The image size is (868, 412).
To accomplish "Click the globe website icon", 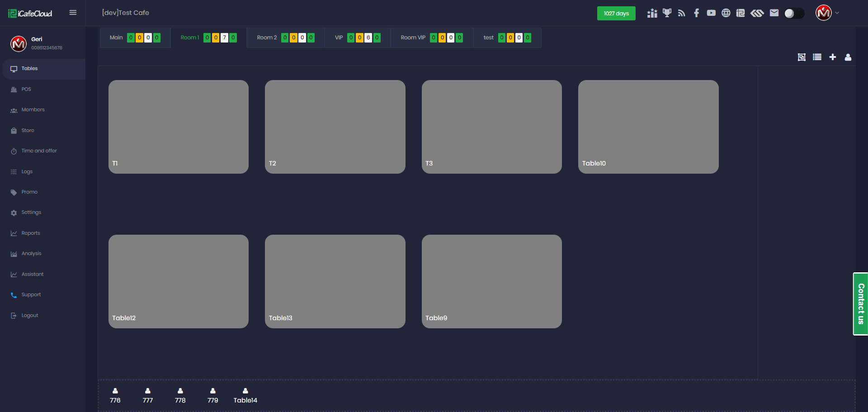I will pyautogui.click(x=726, y=13).
